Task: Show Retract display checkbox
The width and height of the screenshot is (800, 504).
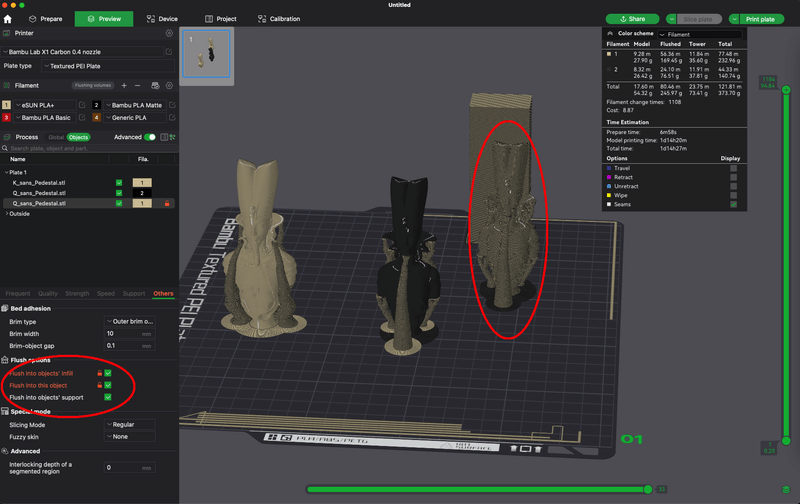Action: coord(733,178)
